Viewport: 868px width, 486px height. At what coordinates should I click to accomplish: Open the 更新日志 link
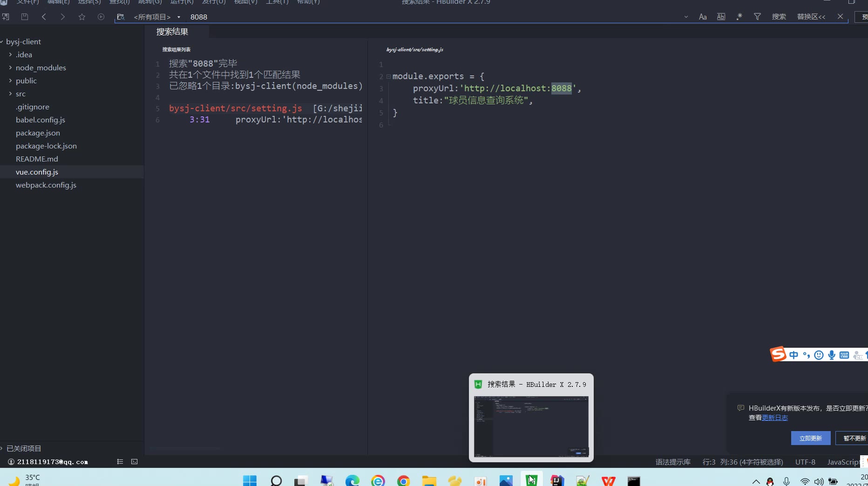(774, 418)
